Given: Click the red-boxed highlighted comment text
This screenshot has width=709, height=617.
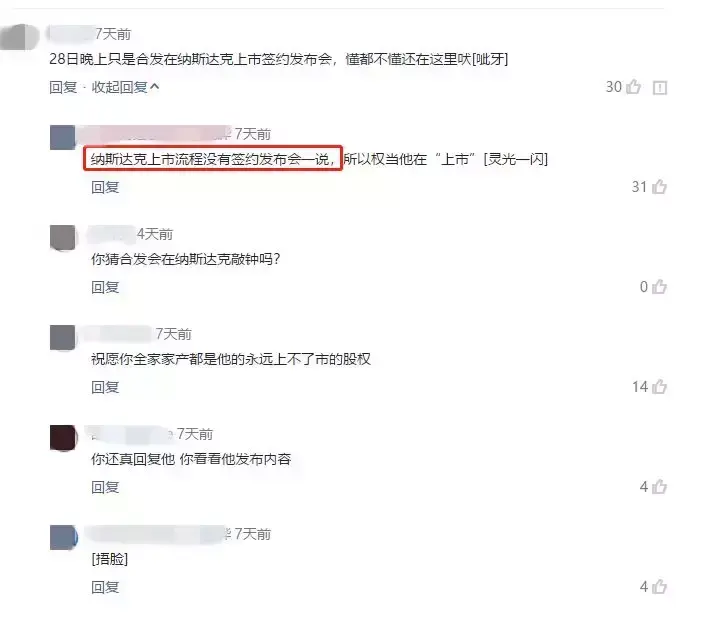Looking at the screenshot, I should click(x=213, y=158).
